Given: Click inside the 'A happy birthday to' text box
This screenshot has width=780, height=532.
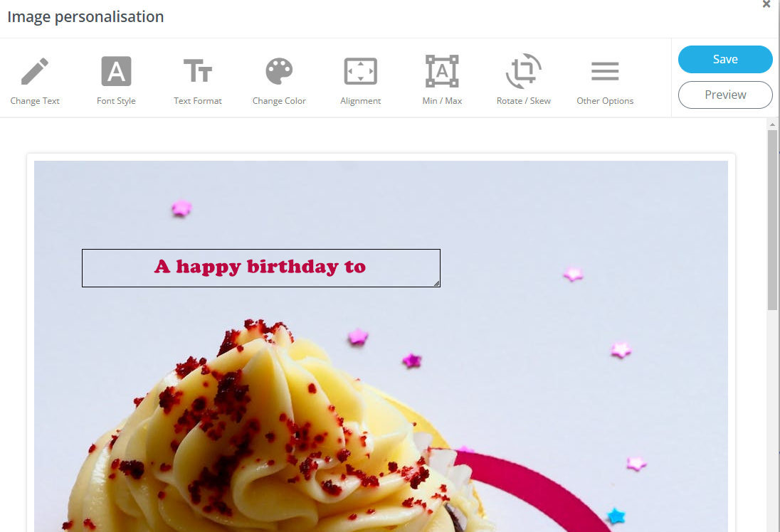Looking at the screenshot, I should click(261, 268).
